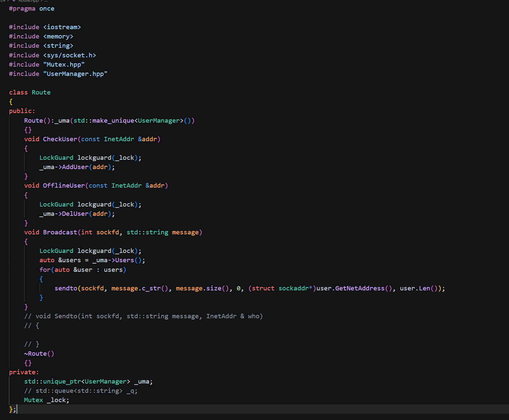The width and height of the screenshot is (509, 420).
Task: Click the GetNetAddress() call
Action: click(364, 288)
